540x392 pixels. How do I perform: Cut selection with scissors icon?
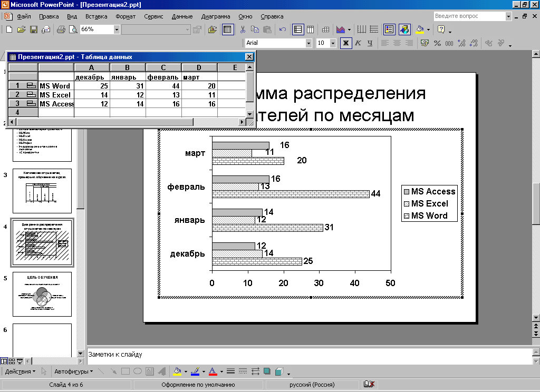243,30
